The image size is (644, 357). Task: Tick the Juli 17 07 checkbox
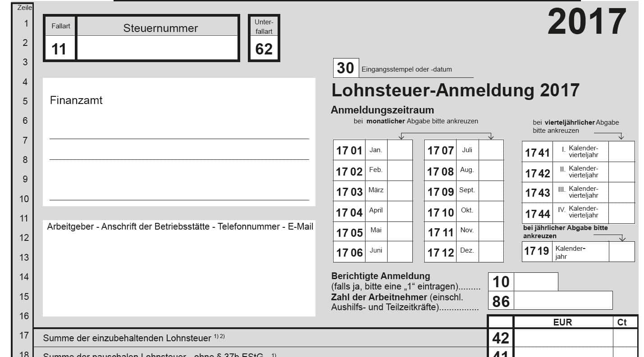click(491, 150)
